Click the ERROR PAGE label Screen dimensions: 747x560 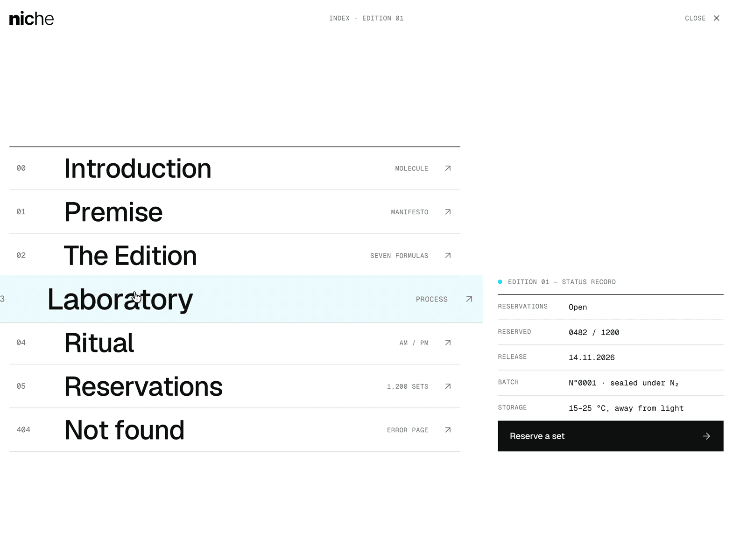coord(408,430)
